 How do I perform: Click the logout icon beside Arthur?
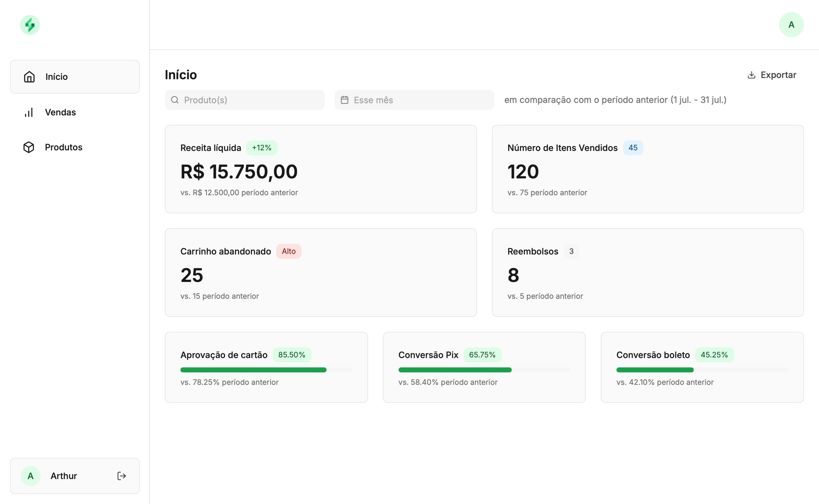pos(122,476)
